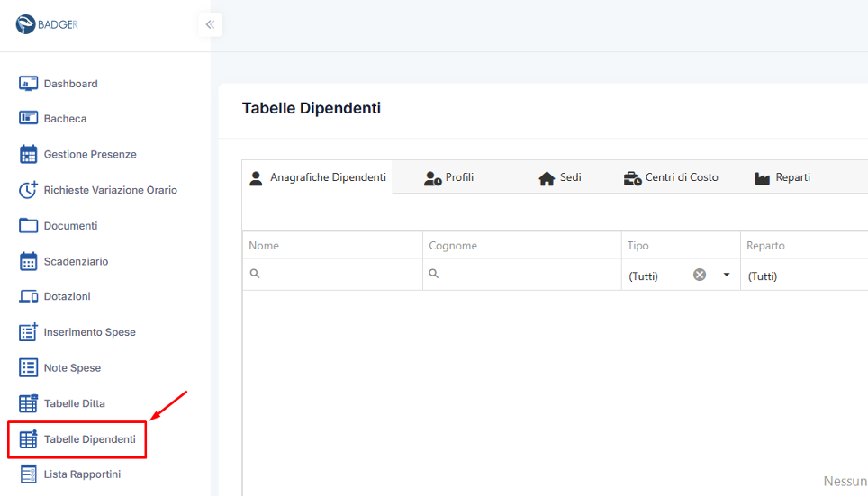
Task: Click the Tabelle Ditta table icon
Action: click(x=28, y=403)
